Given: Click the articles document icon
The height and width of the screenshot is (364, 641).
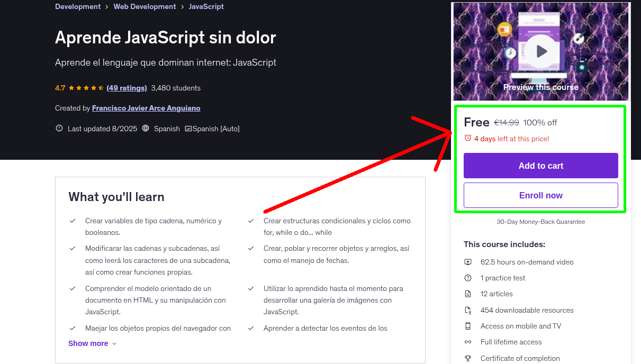Looking at the screenshot, I should tap(468, 294).
